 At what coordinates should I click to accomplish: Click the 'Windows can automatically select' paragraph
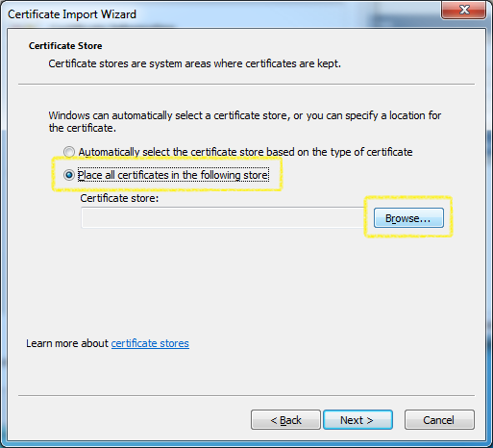(245, 121)
